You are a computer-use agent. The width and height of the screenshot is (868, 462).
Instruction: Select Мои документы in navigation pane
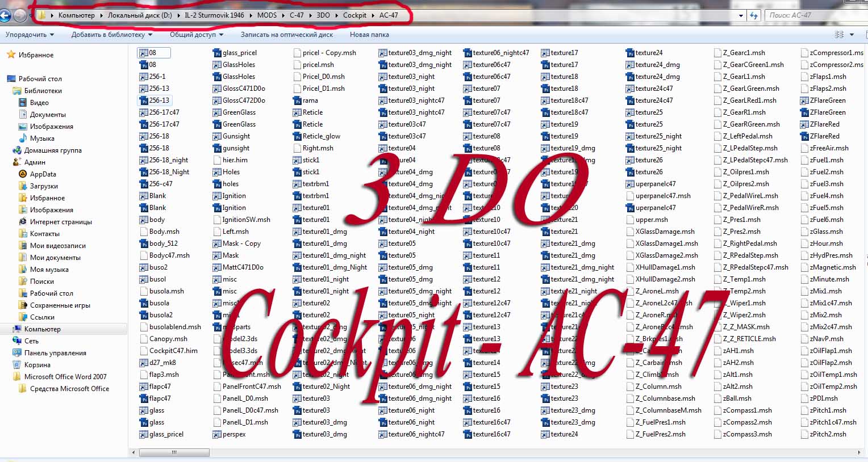55,258
